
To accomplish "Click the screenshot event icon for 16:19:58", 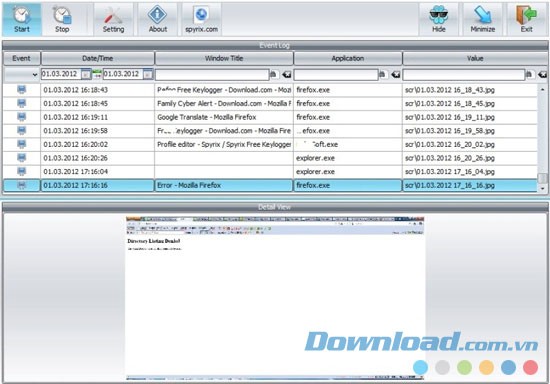I will [22, 131].
